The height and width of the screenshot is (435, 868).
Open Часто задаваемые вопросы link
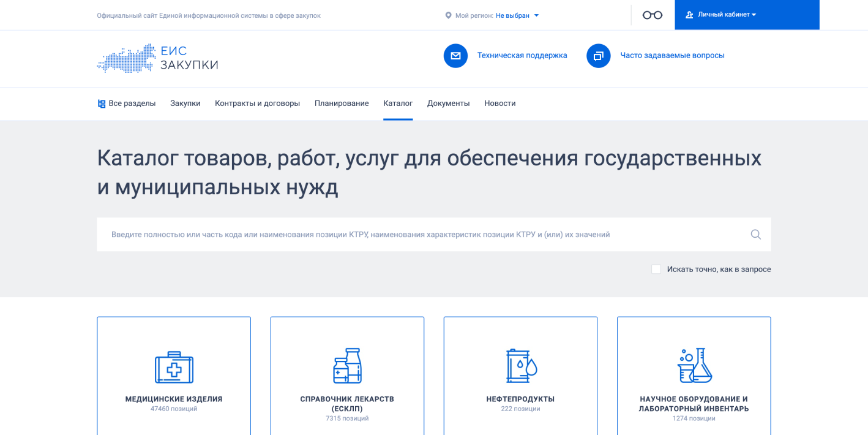point(672,56)
